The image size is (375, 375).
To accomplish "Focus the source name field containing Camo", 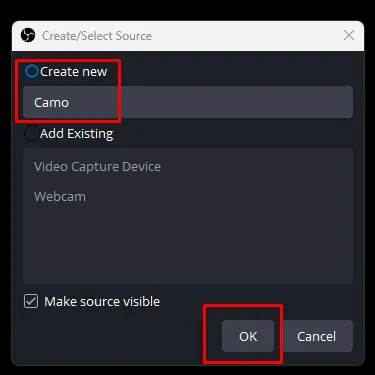I will tap(188, 102).
